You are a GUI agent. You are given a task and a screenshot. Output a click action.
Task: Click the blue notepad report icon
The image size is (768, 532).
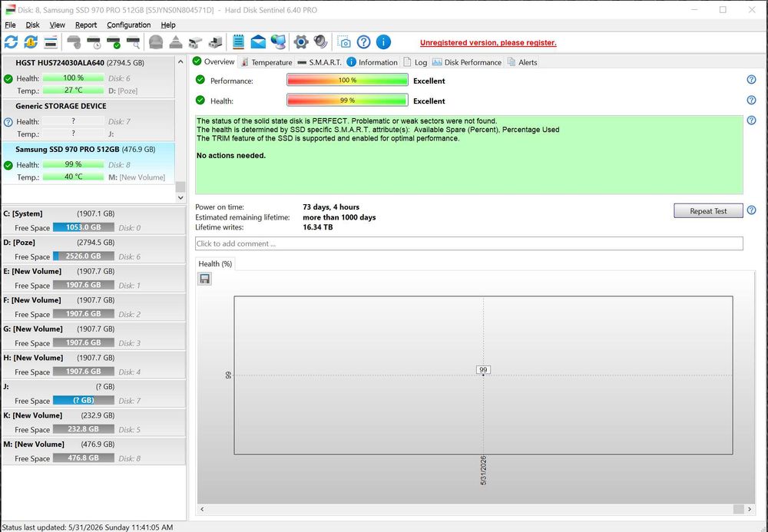pyautogui.click(x=239, y=42)
